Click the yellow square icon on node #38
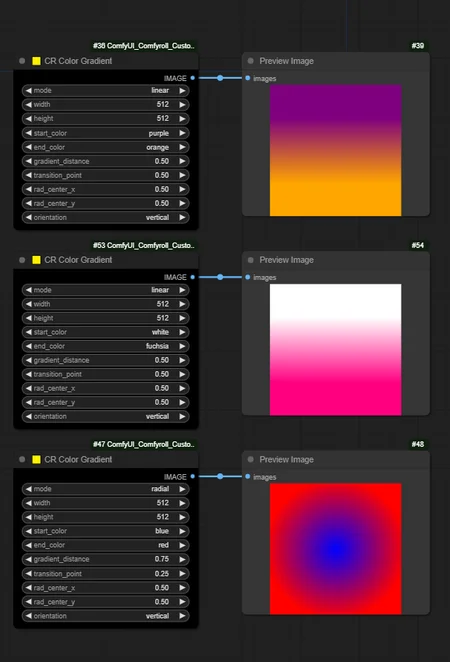Screen dimensions: 450x662 tap(36, 61)
